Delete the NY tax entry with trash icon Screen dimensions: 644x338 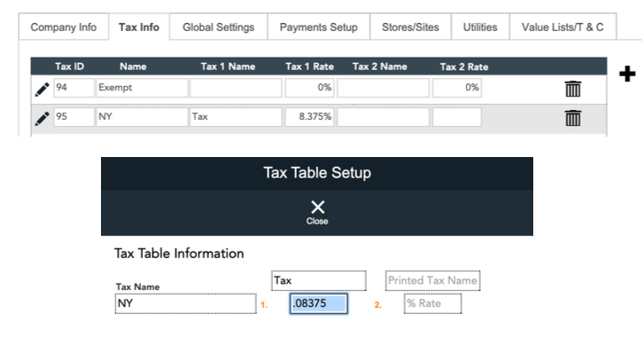coord(573,118)
